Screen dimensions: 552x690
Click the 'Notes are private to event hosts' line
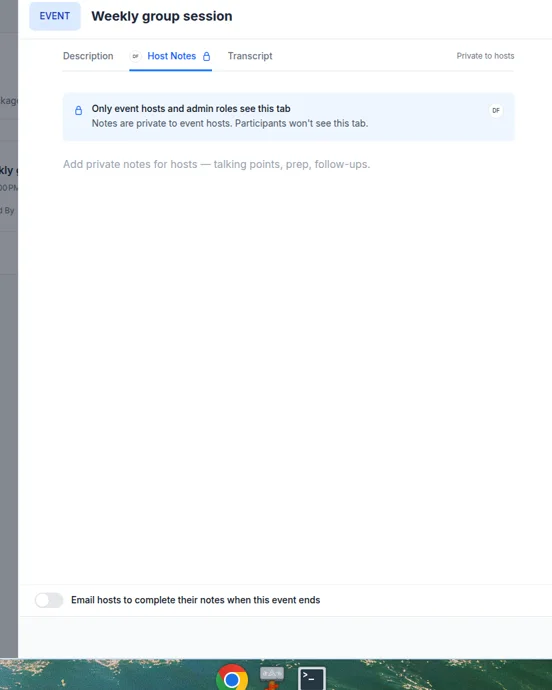[230, 123]
